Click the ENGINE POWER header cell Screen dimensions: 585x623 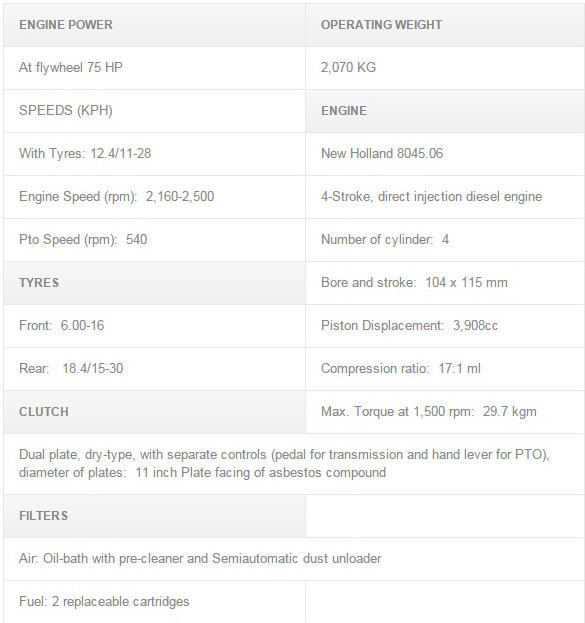pos(154,25)
